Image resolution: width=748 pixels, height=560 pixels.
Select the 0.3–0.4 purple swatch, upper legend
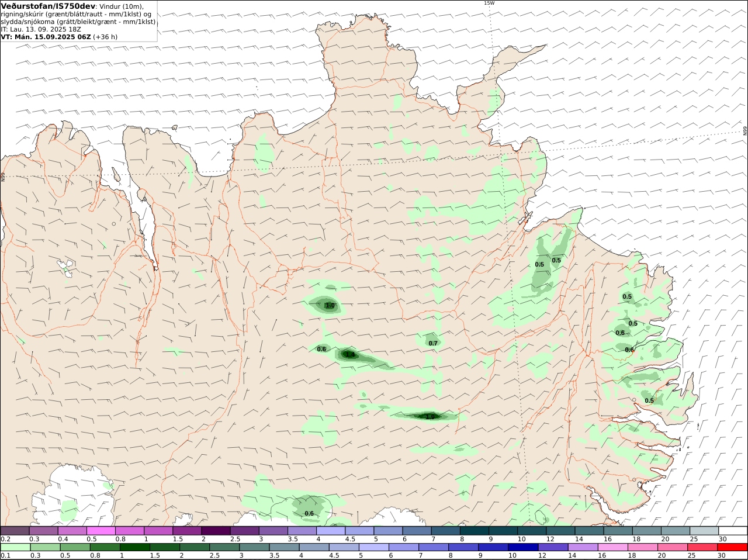[43, 530]
